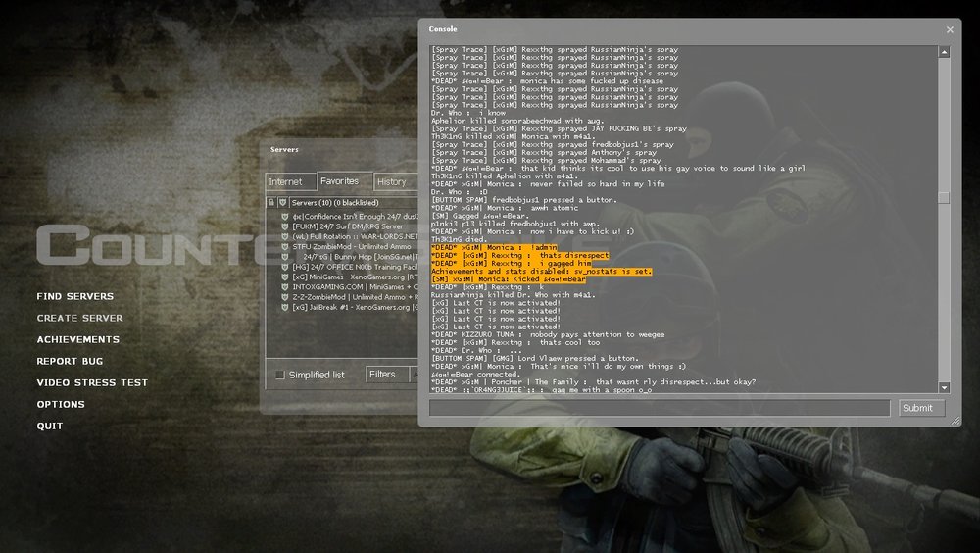Click the VAC shield column header icon
Viewport: 980px width, 553px height.
coord(282,203)
